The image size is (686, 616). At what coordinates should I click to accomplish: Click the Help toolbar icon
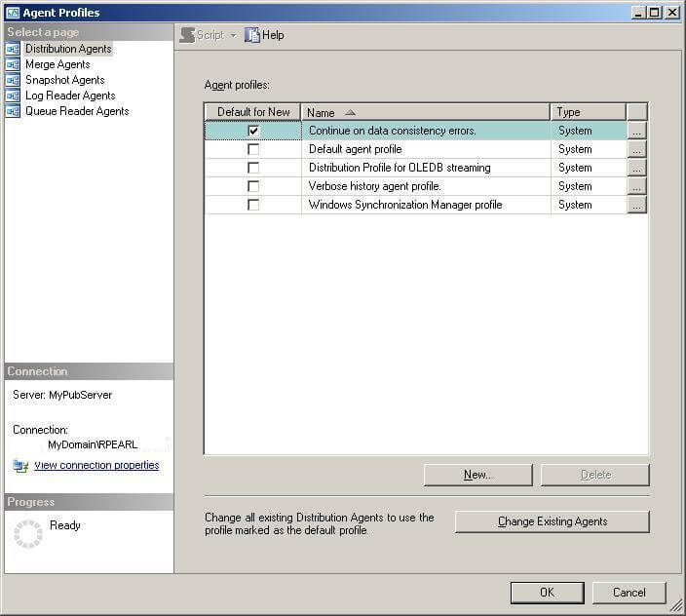tap(252, 35)
